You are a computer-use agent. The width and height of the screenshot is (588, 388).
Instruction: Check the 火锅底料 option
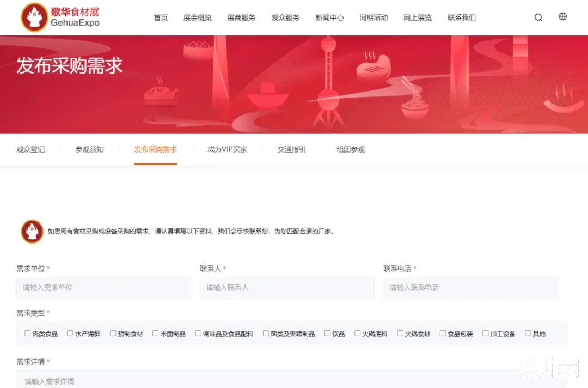click(357, 332)
